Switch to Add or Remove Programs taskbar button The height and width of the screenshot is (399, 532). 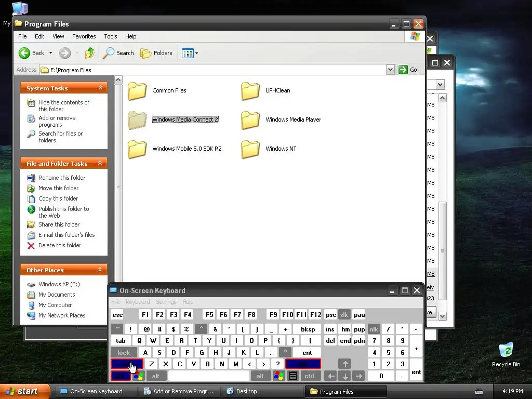click(179, 392)
